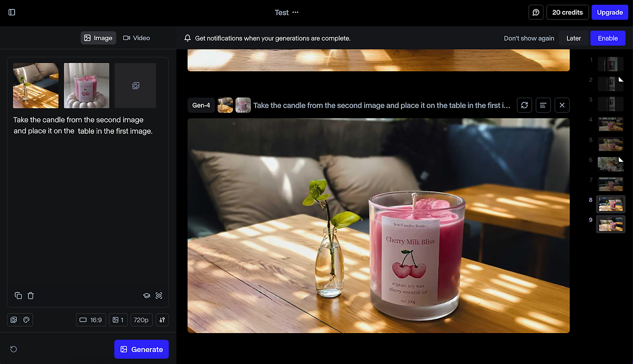The height and width of the screenshot is (364, 633).
Task: Click the table thumbnail in the generation header
Action: tap(225, 105)
